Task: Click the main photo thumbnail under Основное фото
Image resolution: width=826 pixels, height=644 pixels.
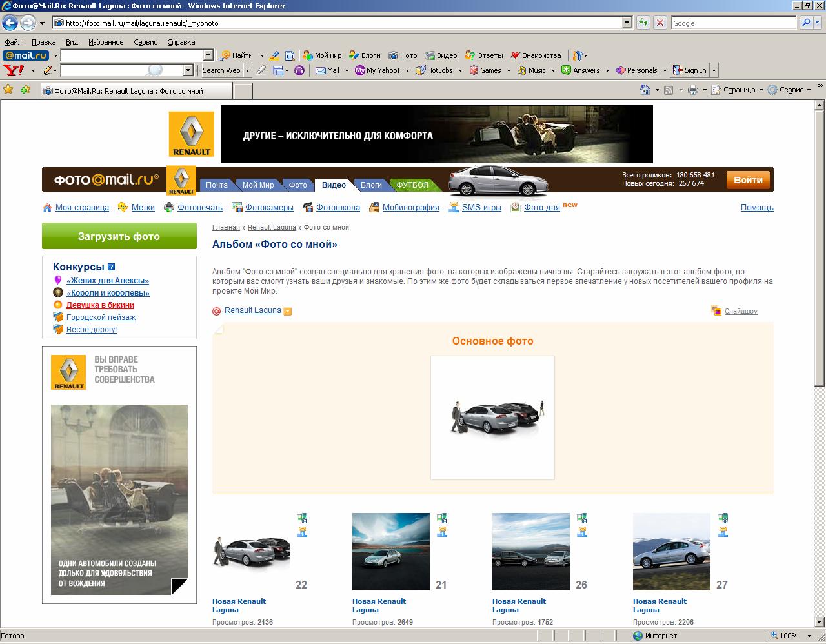Action: (x=492, y=418)
